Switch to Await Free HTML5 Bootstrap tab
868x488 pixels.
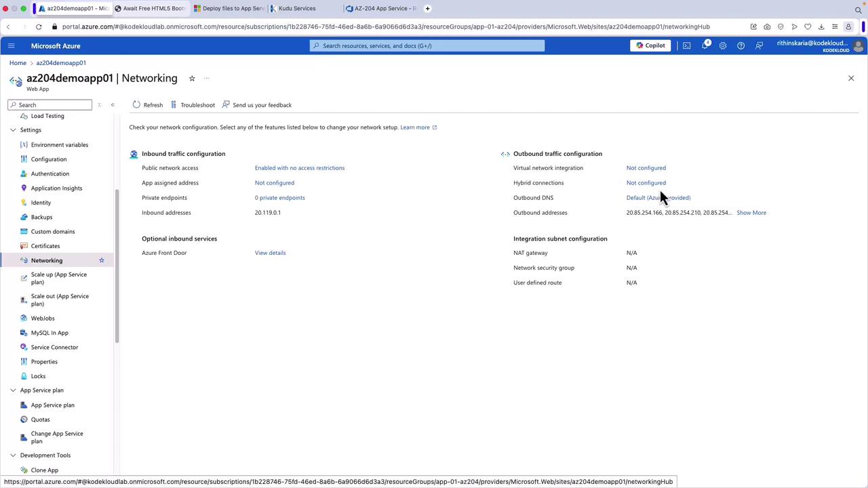point(151,8)
